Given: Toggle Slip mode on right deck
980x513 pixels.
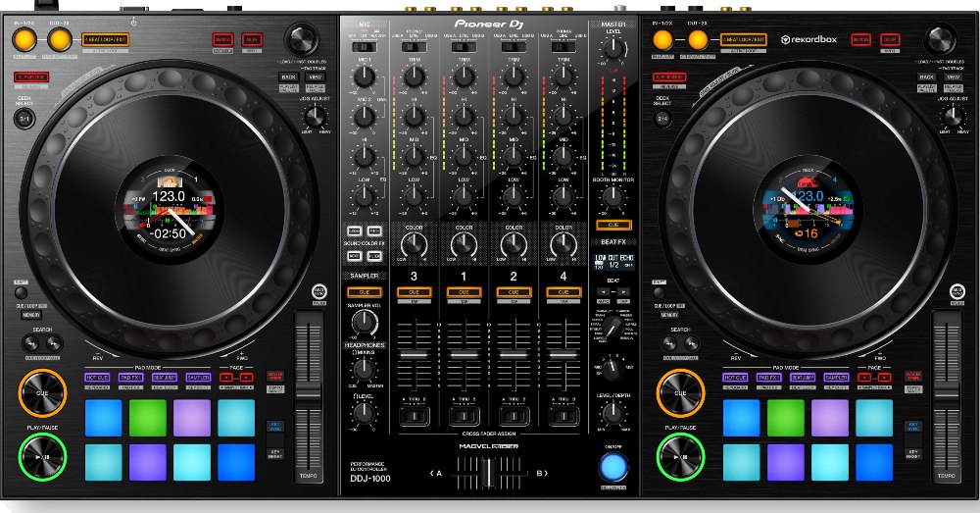Looking at the screenshot, I should [890, 39].
